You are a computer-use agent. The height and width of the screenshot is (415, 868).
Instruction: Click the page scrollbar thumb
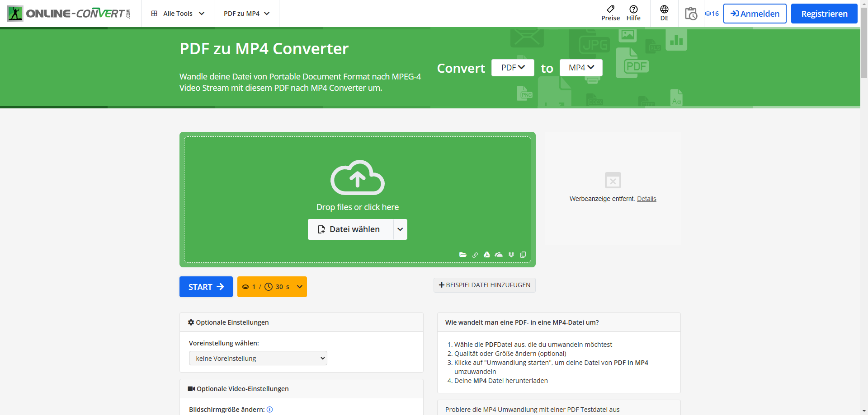pyautogui.click(x=864, y=43)
